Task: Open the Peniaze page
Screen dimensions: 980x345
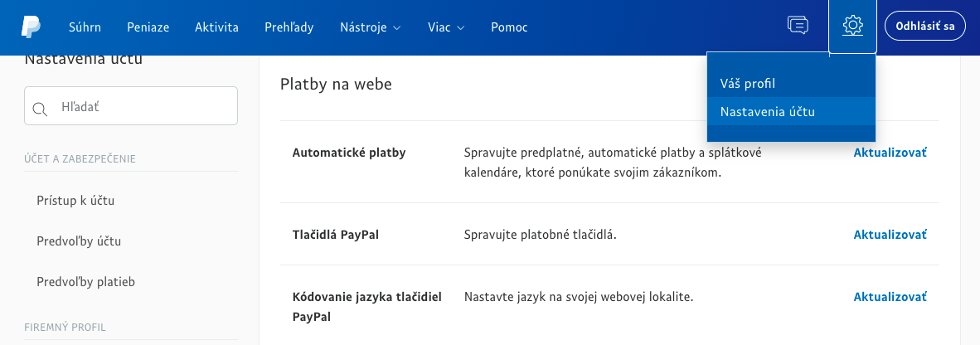Action: click(x=148, y=27)
